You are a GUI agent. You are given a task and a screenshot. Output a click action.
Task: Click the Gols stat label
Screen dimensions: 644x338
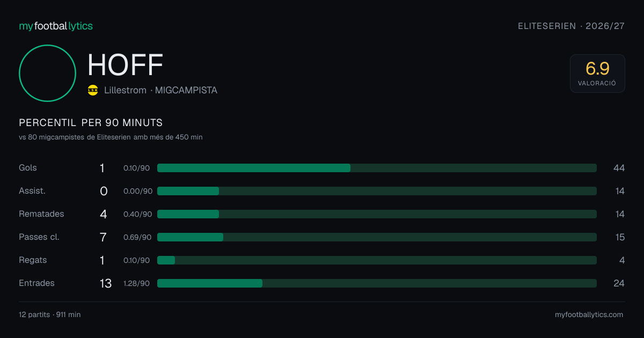click(x=28, y=168)
